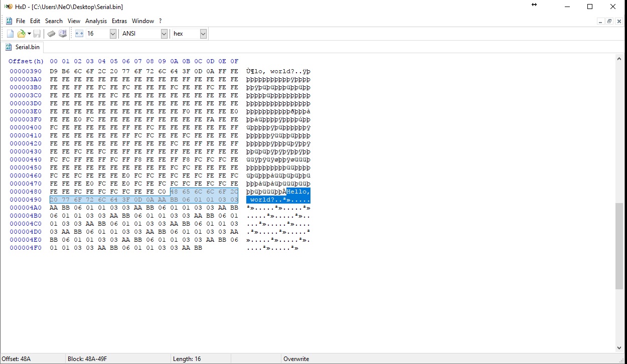Click the vertical scrollbar thumb
This screenshot has width=627, height=364.
click(x=619, y=246)
